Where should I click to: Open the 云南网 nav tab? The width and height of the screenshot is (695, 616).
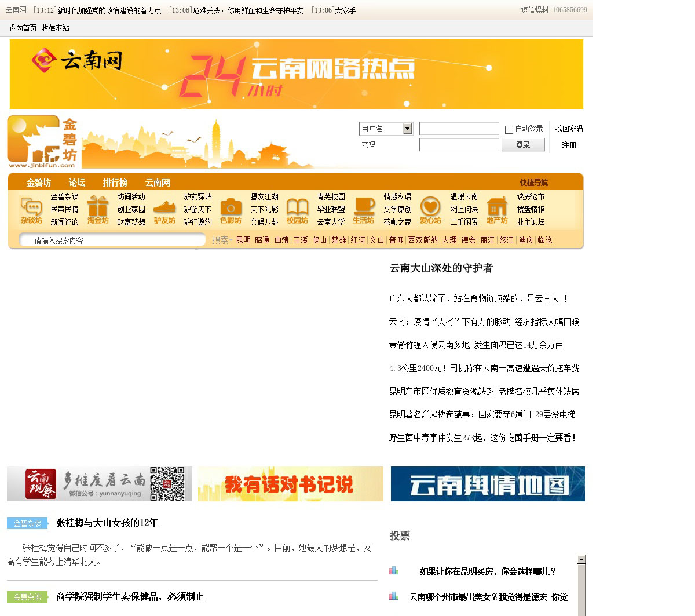pyautogui.click(x=158, y=183)
